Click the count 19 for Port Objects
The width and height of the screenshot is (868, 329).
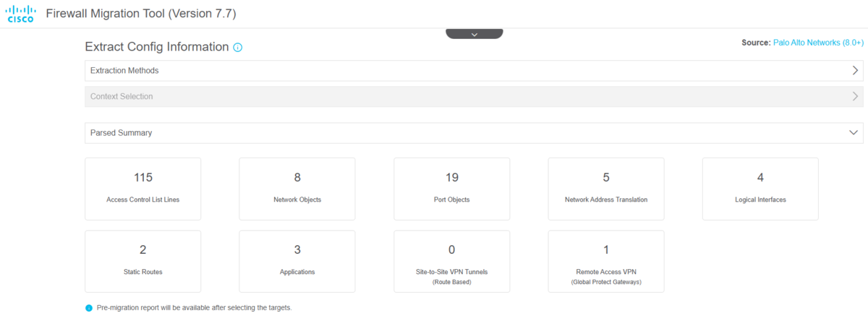(452, 178)
